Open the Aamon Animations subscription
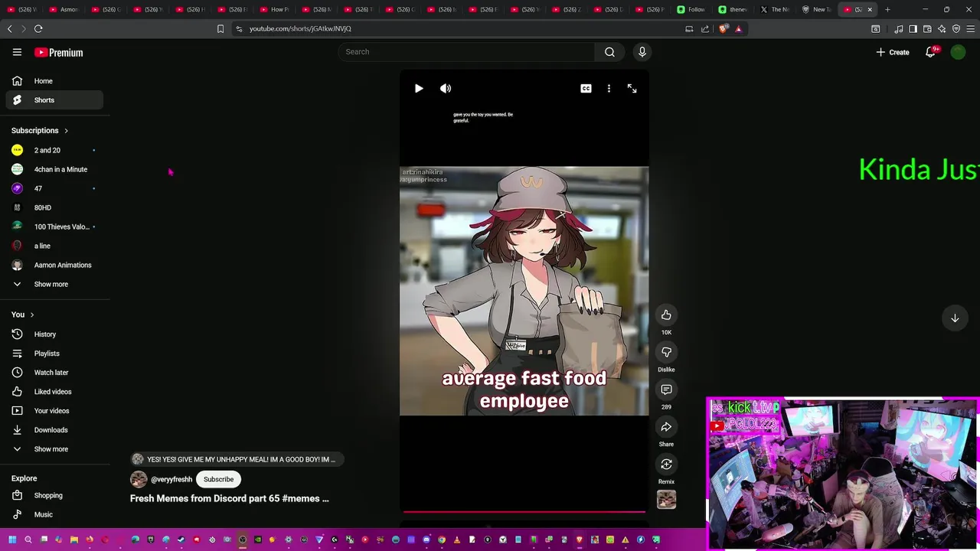Screen dimensions: 980x551 54,265
